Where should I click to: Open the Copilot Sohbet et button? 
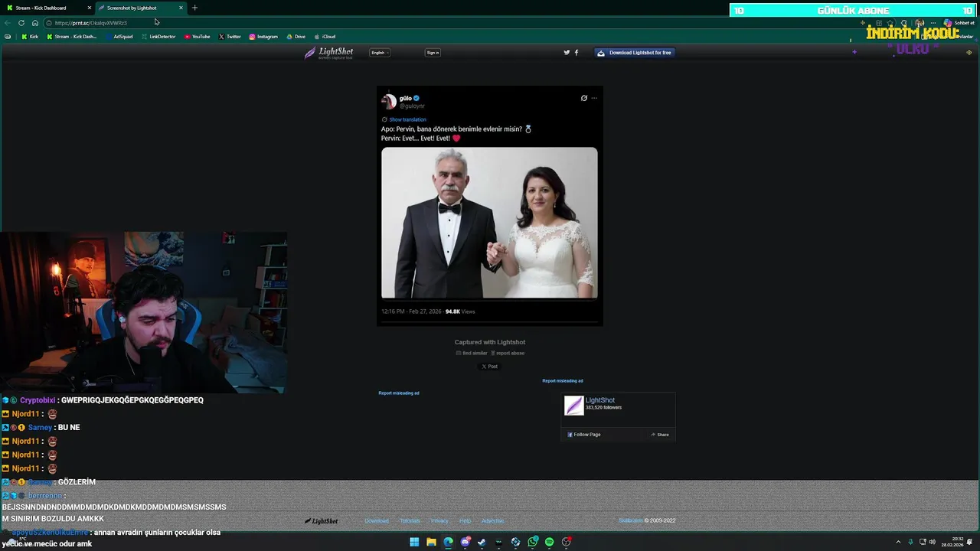point(959,23)
